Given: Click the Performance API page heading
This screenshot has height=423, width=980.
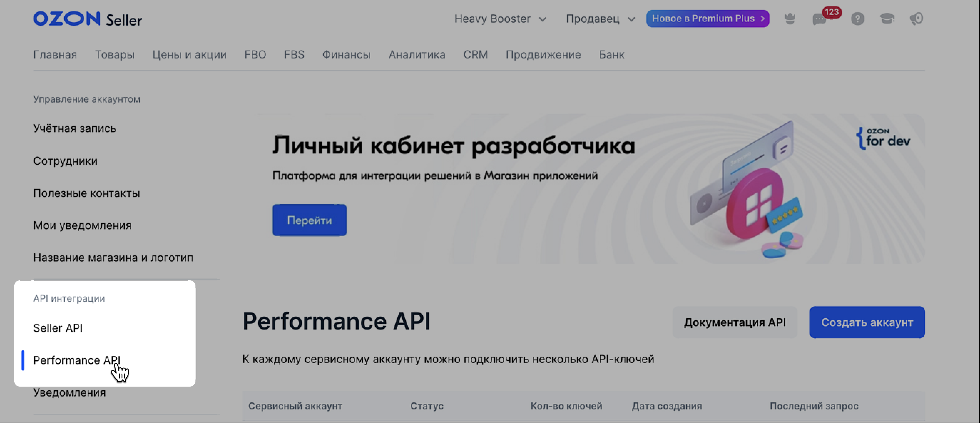Looking at the screenshot, I should click(336, 321).
